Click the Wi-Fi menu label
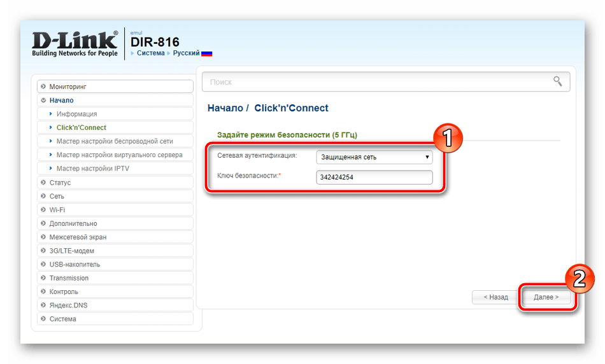Image resolution: width=605 pixels, height=364 pixels. click(57, 210)
